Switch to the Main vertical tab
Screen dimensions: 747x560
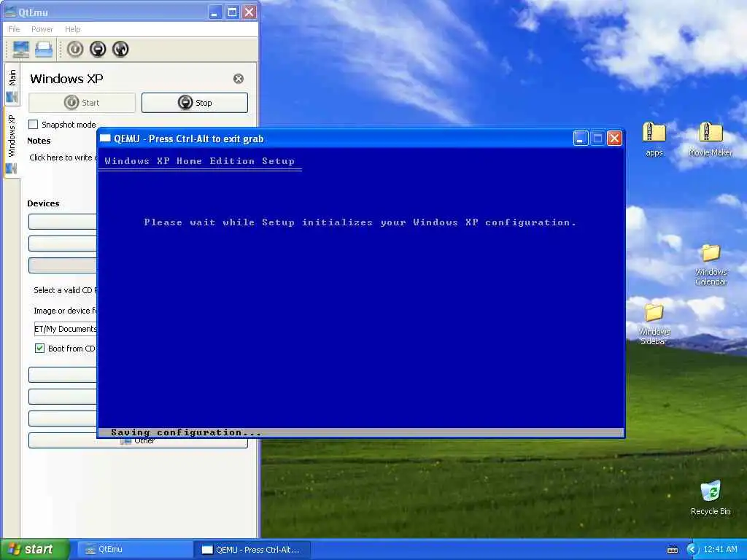[12, 85]
